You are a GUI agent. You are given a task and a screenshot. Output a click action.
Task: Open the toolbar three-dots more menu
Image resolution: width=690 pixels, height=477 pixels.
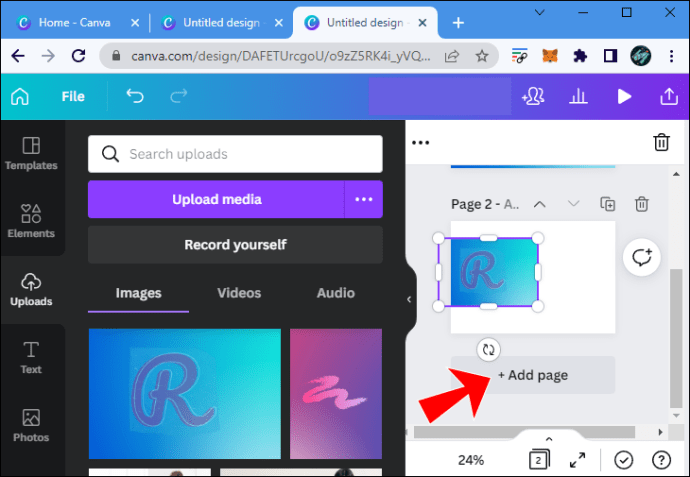tap(421, 143)
